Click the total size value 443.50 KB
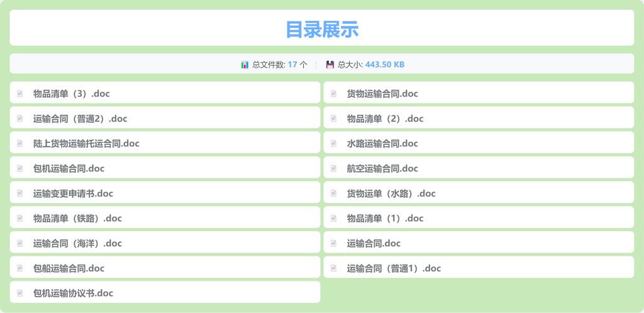Image resolution: width=644 pixels, height=313 pixels. pyautogui.click(x=385, y=65)
